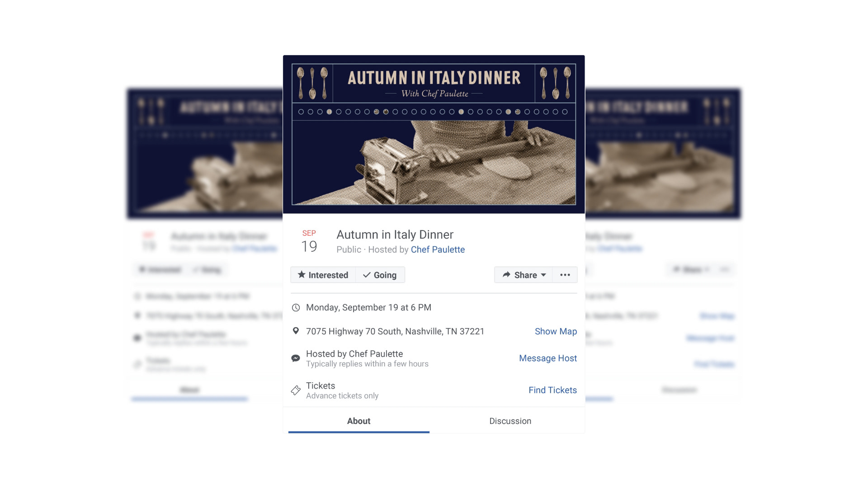The image size is (868, 488).
Task: Click the Message Host link
Action: pyautogui.click(x=548, y=358)
